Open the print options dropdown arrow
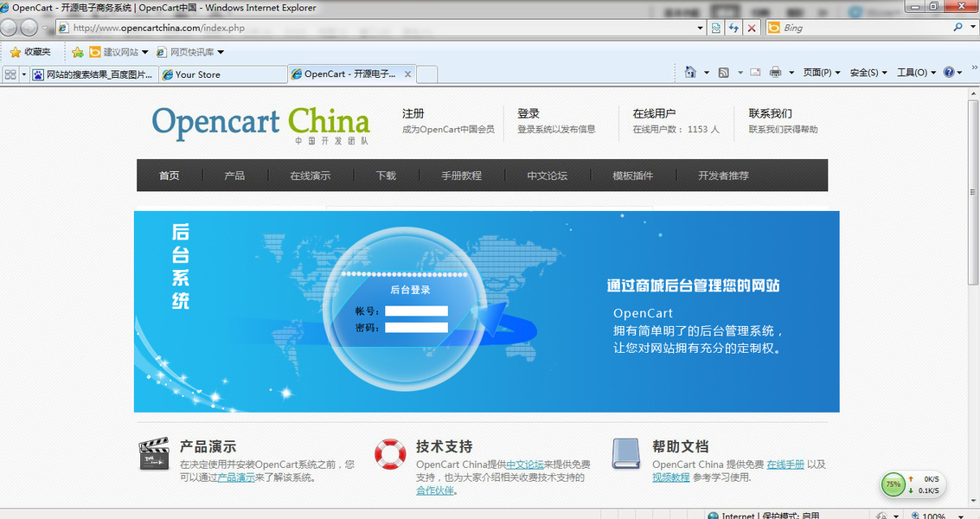The image size is (980, 519). pos(791,73)
